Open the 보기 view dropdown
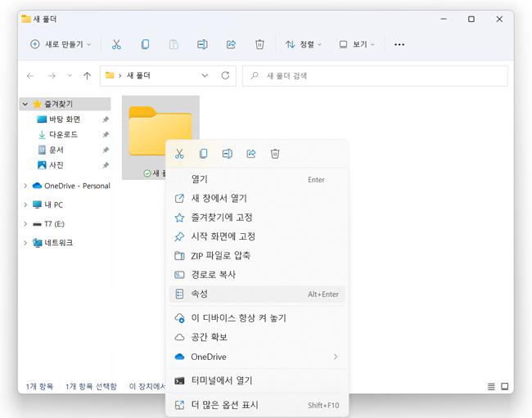The image size is (532, 418). tap(357, 44)
